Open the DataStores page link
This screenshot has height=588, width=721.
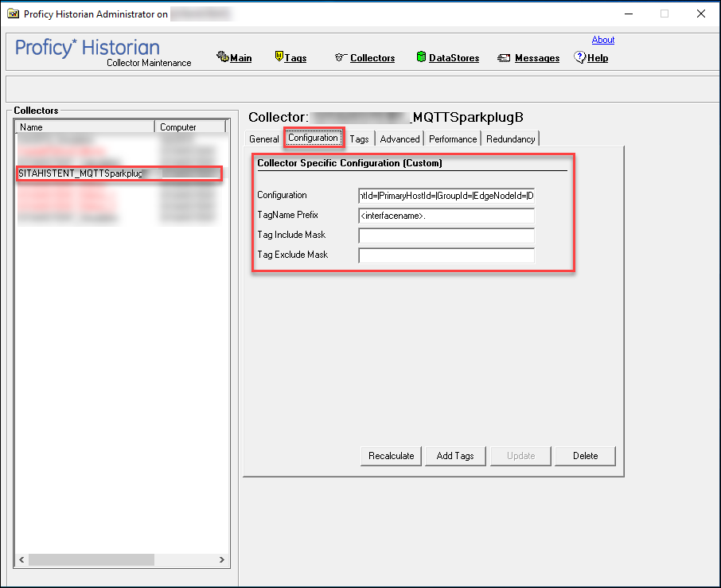[454, 58]
